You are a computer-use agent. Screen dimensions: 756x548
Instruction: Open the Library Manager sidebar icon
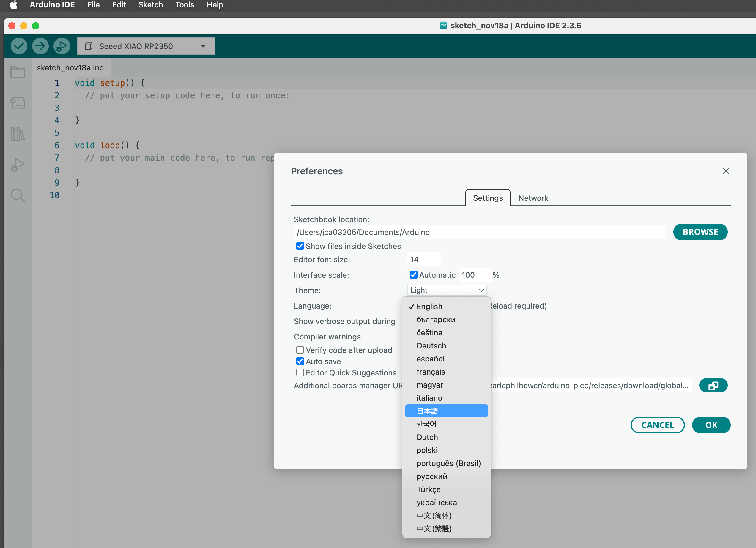click(18, 134)
